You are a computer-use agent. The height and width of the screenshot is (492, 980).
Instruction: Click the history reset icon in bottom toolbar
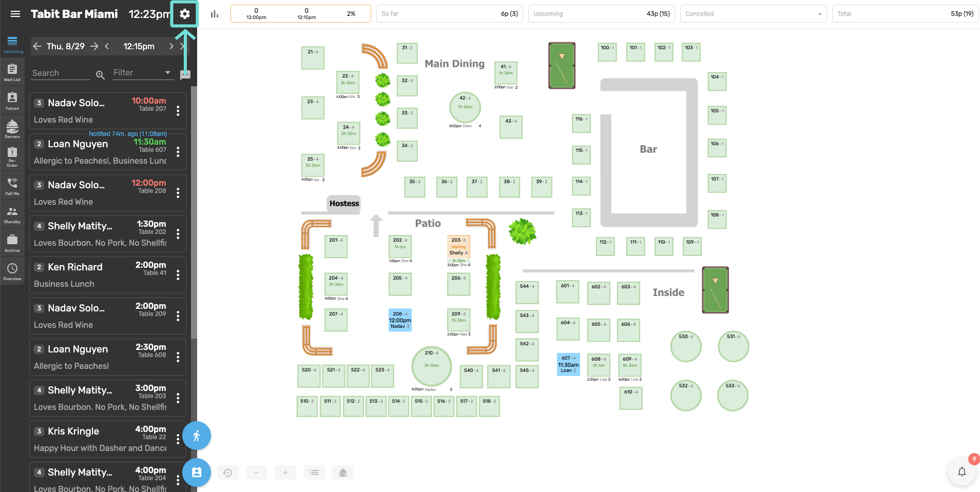tap(228, 473)
